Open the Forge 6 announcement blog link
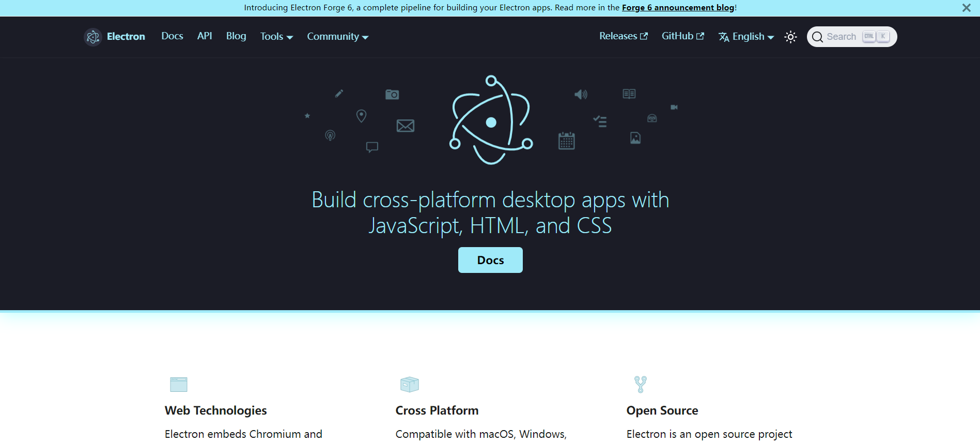Viewport: 980px width, 443px height. pos(678,8)
